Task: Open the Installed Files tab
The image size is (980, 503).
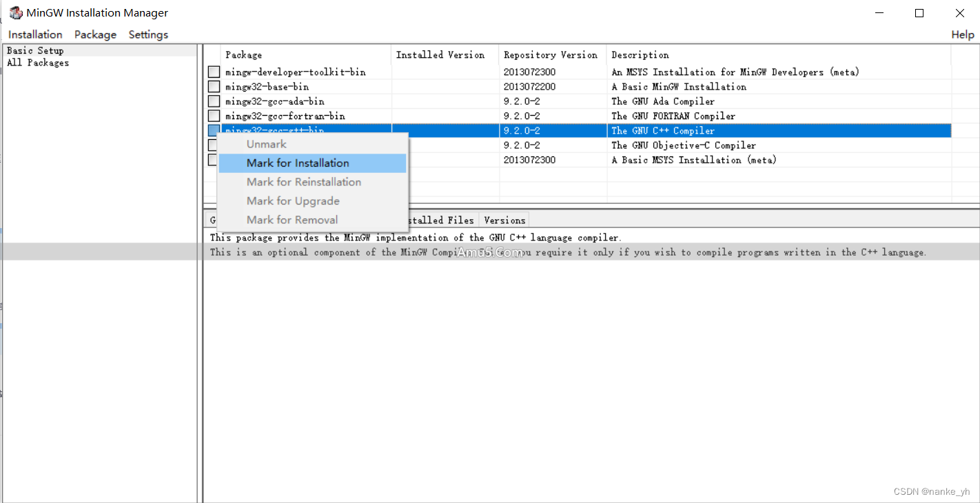Action: (x=441, y=220)
